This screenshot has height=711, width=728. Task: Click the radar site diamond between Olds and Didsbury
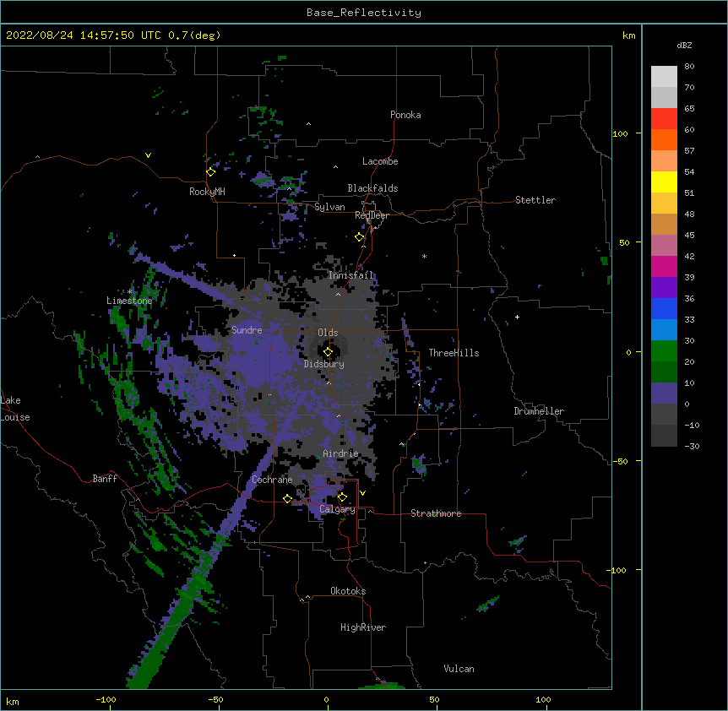pos(328,352)
